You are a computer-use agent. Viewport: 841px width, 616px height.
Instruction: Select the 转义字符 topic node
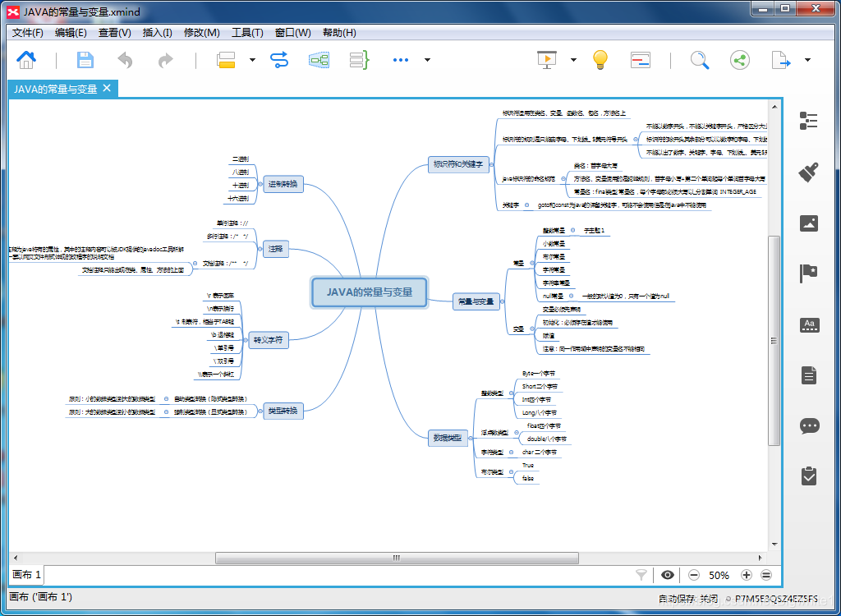(269, 340)
